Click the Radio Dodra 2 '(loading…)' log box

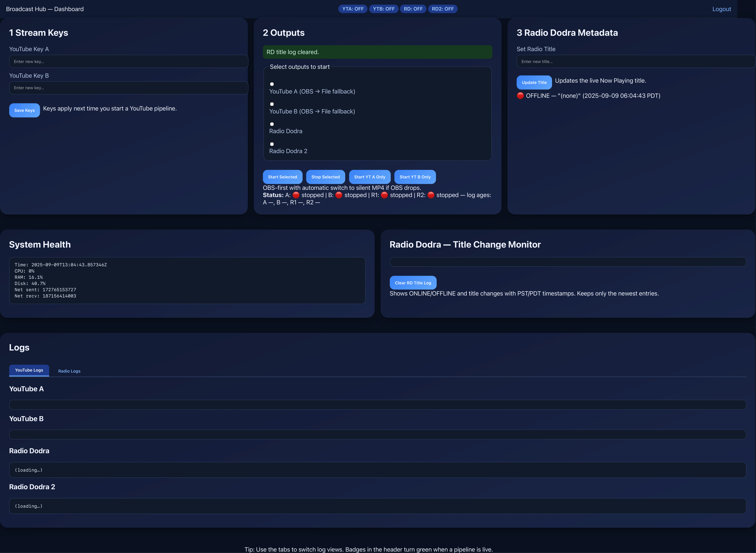point(378,506)
